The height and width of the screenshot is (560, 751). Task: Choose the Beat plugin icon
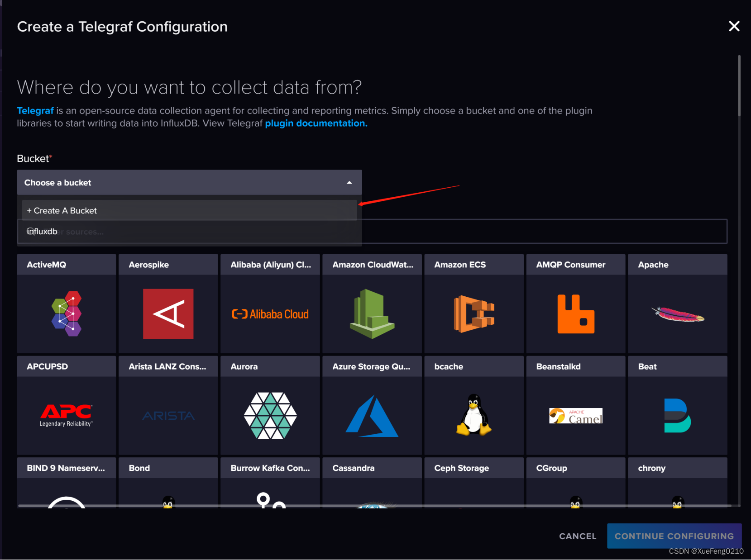click(x=678, y=416)
